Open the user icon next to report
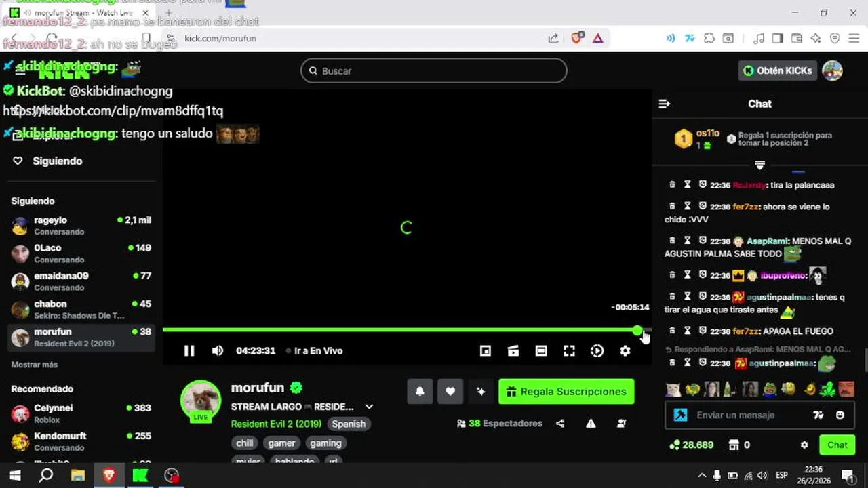 coord(621,423)
